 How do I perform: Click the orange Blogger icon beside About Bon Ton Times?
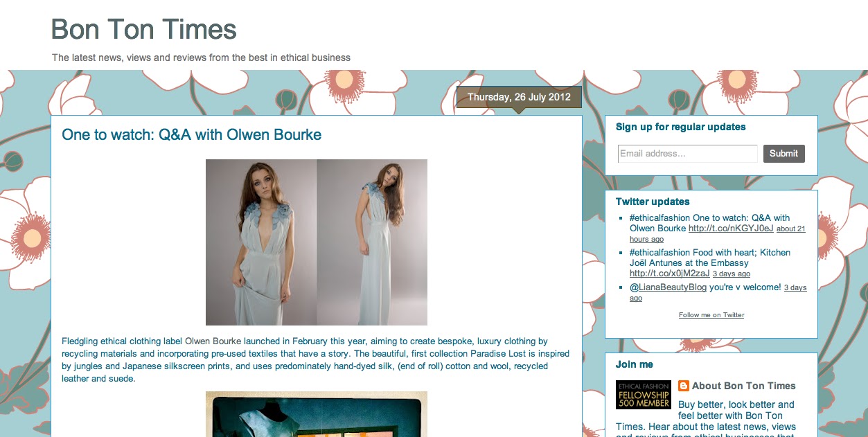coord(684,386)
